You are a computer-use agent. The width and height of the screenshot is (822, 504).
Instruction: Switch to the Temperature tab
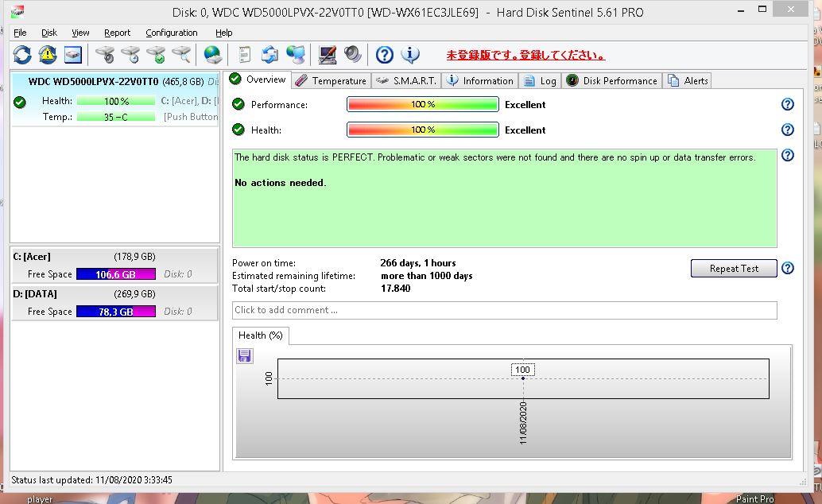pyautogui.click(x=332, y=81)
